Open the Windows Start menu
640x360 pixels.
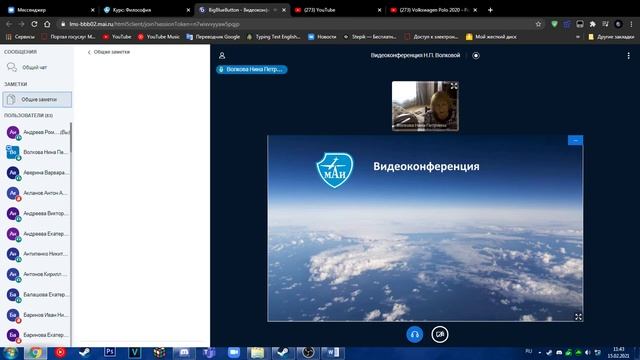coord(11,353)
